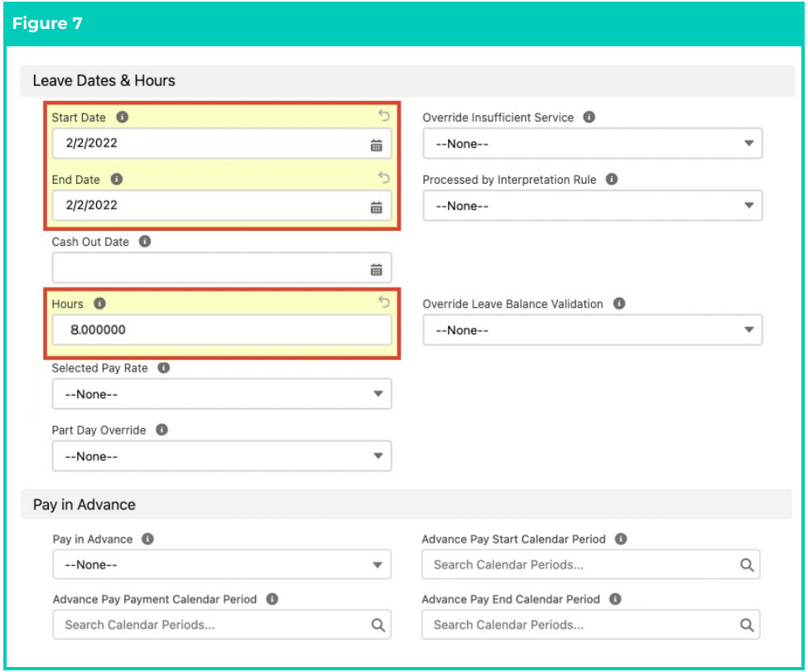This screenshot has height=672, width=808.
Task: Open Processed by Interpretation Rule dropdown
Action: point(593,206)
